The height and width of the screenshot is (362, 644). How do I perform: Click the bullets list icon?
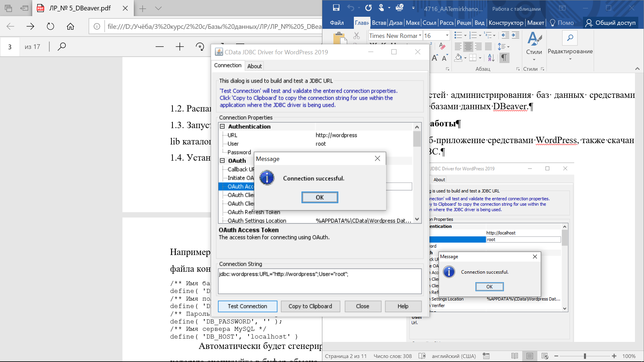tap(458, 35)
